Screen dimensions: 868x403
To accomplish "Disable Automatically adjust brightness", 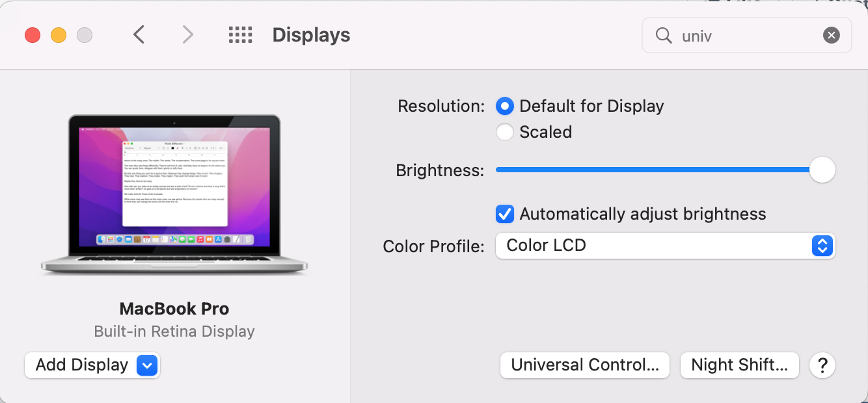I will (505, 214).
